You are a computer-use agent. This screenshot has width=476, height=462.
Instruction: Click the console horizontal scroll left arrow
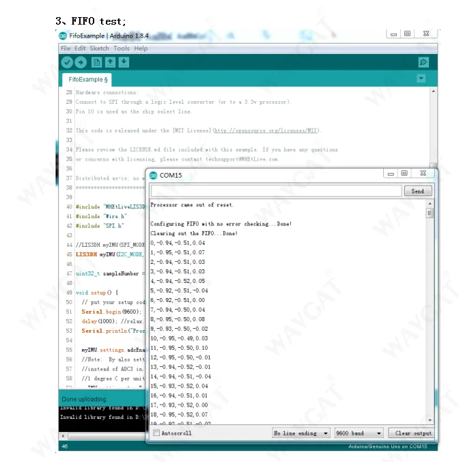coord(63,436)
